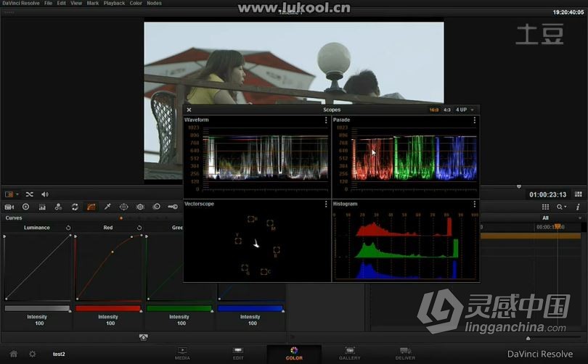Open the View menu
Image resolution: width=588 pixels, height=364 pixels.
[76, 3]
